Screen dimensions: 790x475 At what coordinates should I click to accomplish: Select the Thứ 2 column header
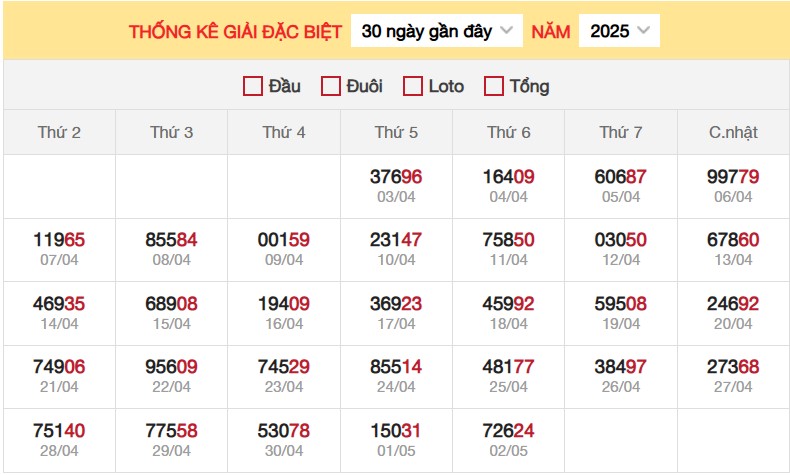(59, 132)
